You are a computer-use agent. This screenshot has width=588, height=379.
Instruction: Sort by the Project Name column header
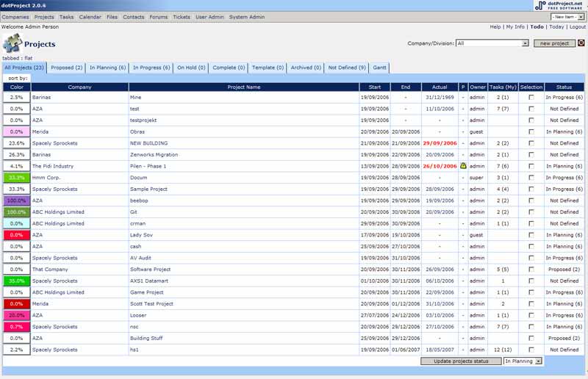pyautogui.click(x=243, y=87)
